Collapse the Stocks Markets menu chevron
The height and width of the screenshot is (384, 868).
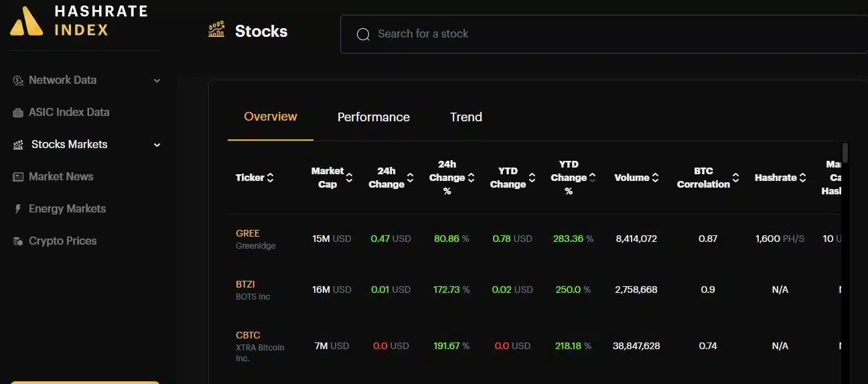pyautogui.click(x=157, y=145)
